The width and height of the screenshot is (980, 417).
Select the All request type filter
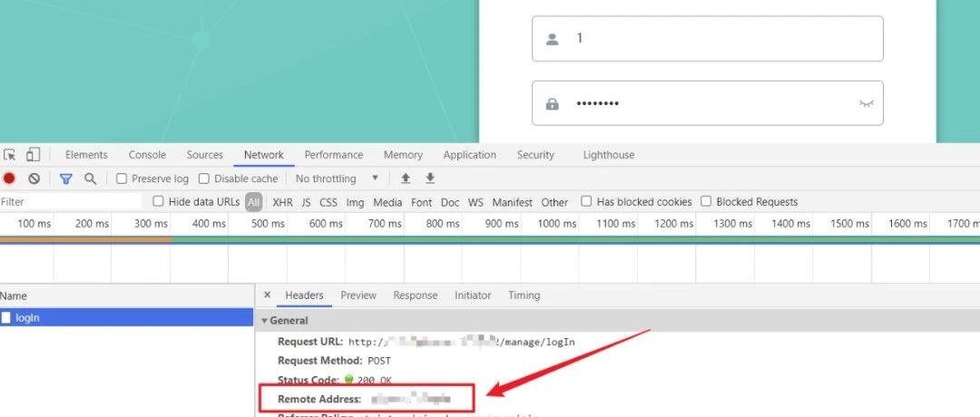[x=254, y=201]
